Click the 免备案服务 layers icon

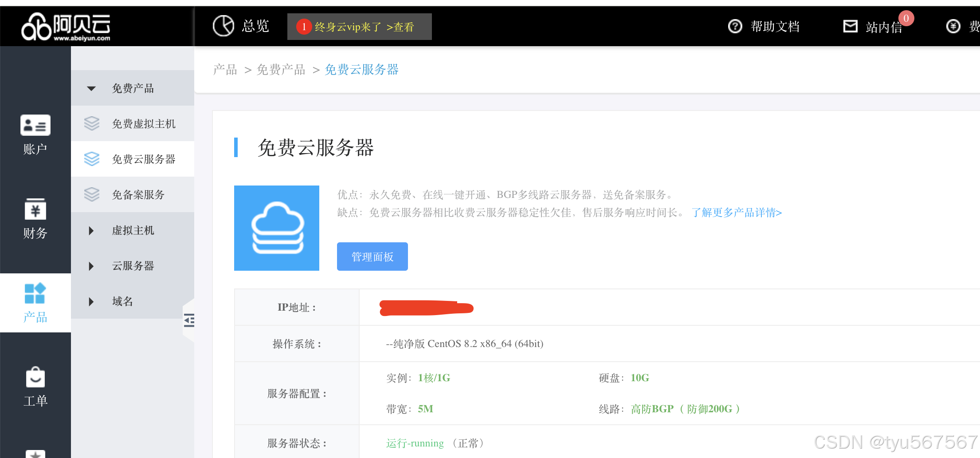92,194
